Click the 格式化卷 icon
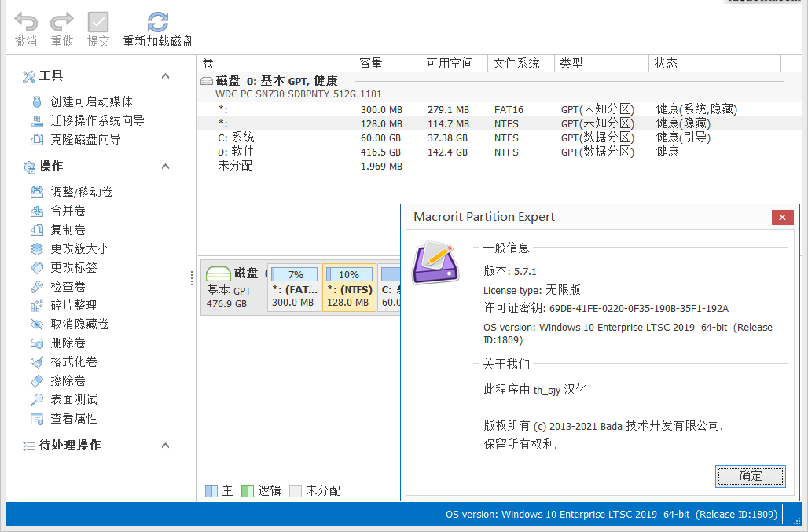This screenshot has height=532, width=808. (x=37, y=362)
